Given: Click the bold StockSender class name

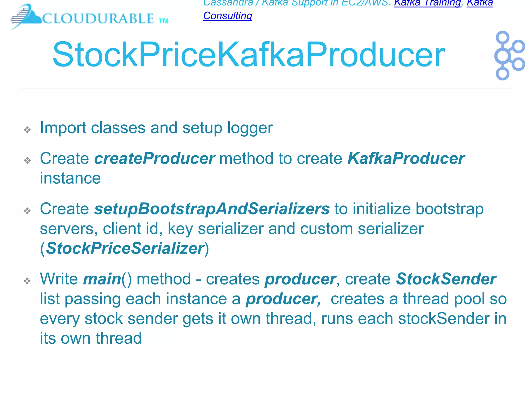Looking at the screenshot, I should click(446, 279).
